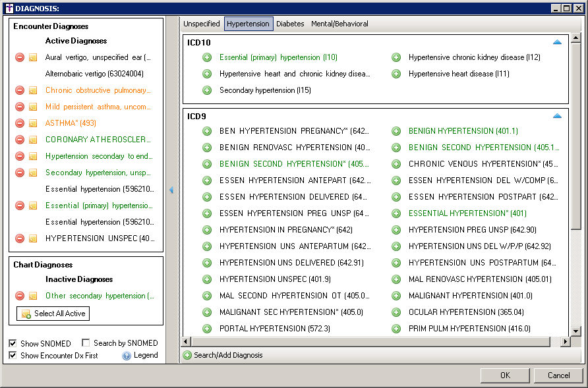
Task: Switch to the Diabetes tab
Action: 290,24
